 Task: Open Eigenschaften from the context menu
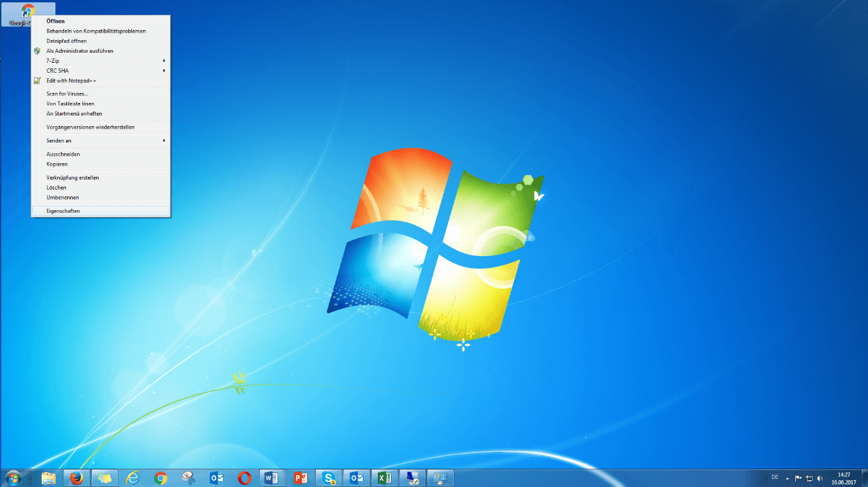100,211
